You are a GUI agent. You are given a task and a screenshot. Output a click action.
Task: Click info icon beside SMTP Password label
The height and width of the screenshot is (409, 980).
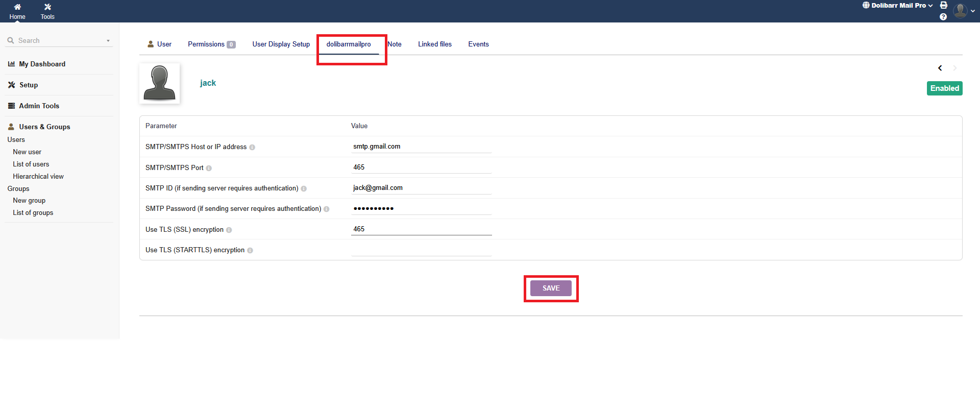[x=327, y=209]
